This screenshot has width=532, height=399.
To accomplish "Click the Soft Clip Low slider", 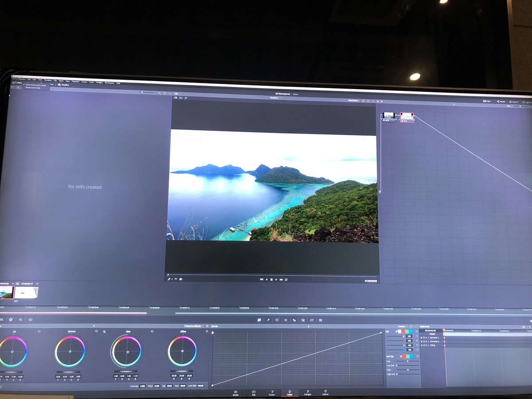I will point(407,361).
